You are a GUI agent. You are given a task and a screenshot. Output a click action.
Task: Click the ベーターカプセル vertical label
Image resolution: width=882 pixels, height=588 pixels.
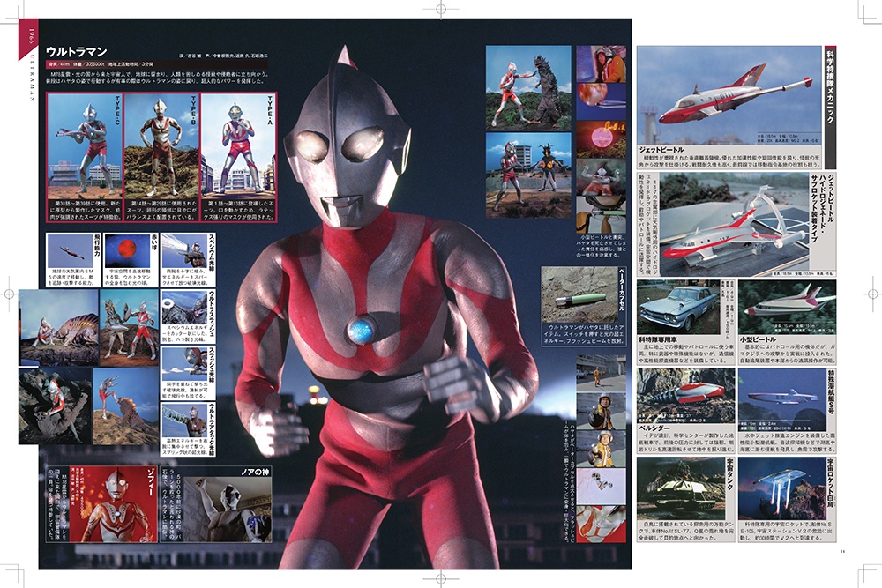[x=621, y=289]
